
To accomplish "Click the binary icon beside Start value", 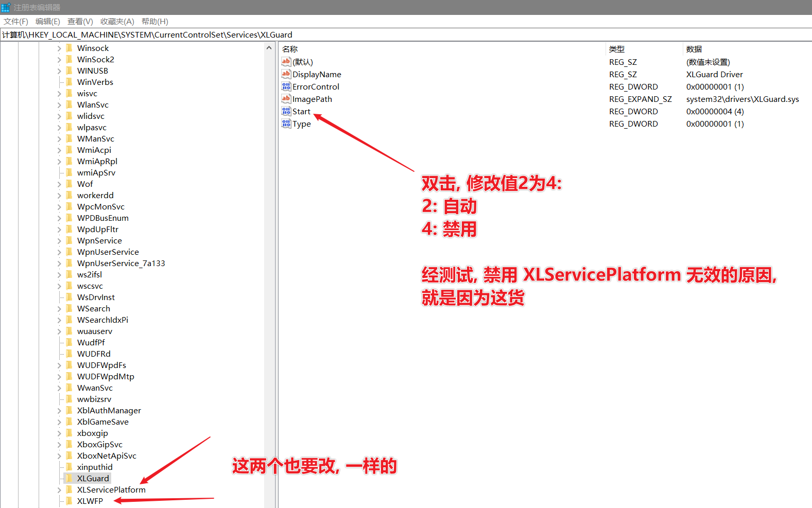I will click(x=286, y=111).
